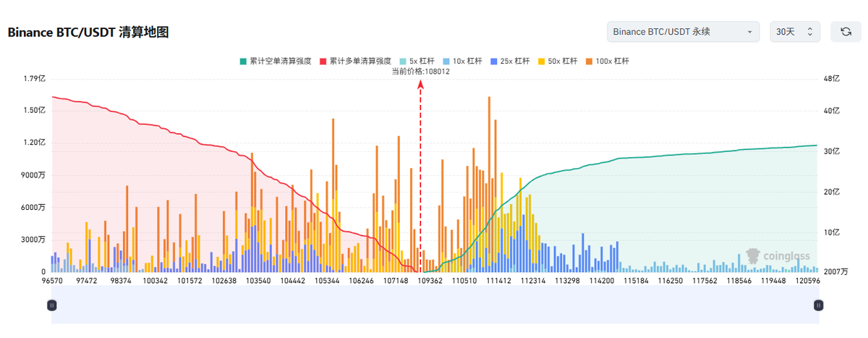868x338 pixels.
Task: Toggle the 50x 杠杆 legend series
Action: (557, 61)
